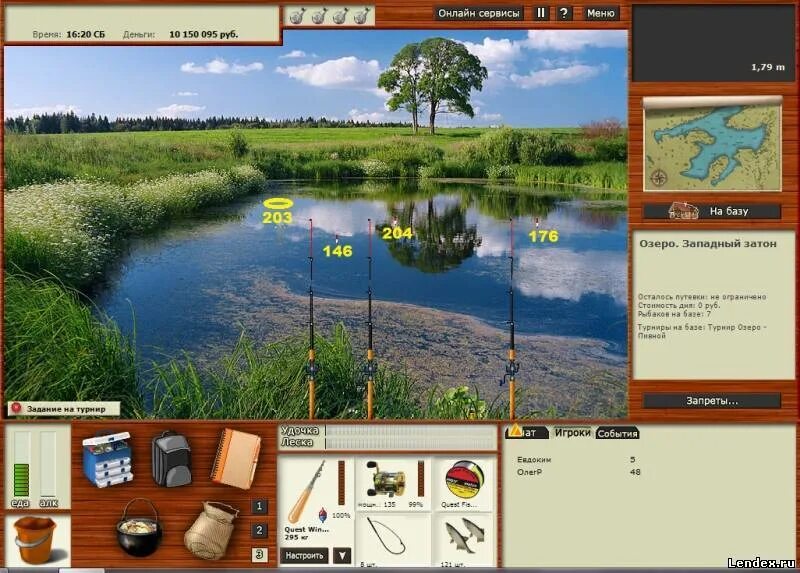The width and height of the screenshot is (800, 573).
Task: Click the cabin icon beside На базу
Action: pos(683,210)
